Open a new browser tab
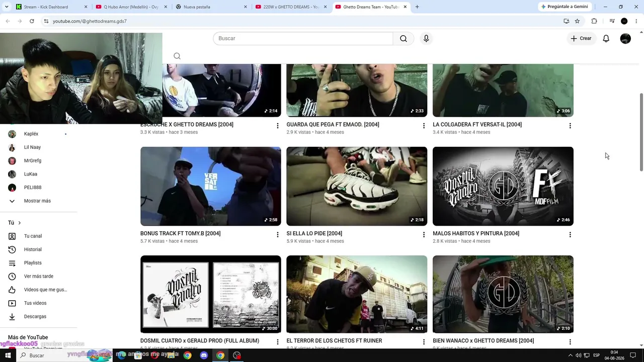This screenshot has height=362, width=644. tap(417, 7)
